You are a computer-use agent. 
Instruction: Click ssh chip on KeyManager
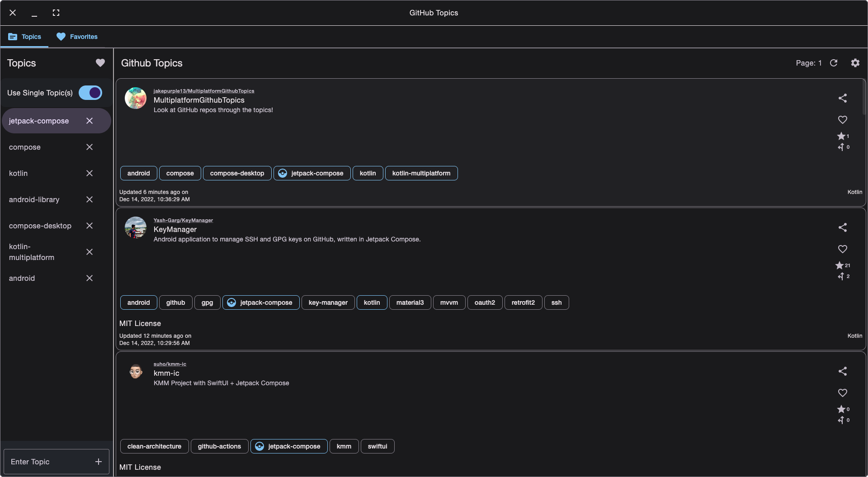click(x=557, y=302)
